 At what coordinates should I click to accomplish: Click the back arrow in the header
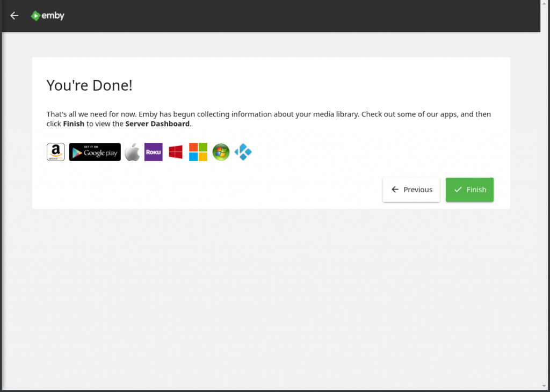tap(15, 16)
